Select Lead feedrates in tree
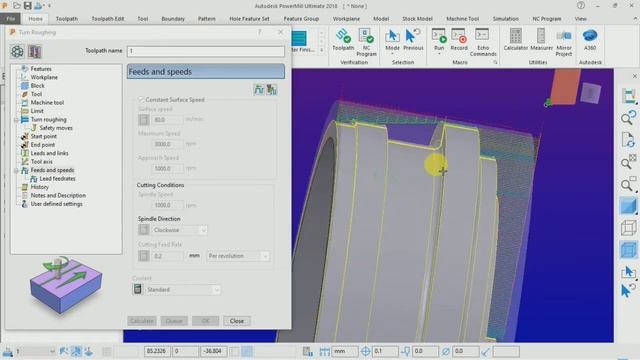Viewport: 640px width, 360px height. 57,179
